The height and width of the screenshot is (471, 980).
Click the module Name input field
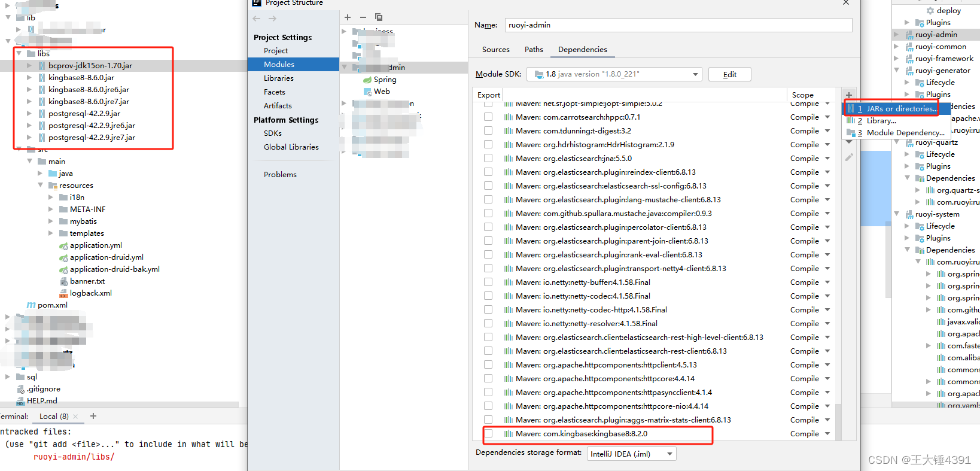pos(678,25)
